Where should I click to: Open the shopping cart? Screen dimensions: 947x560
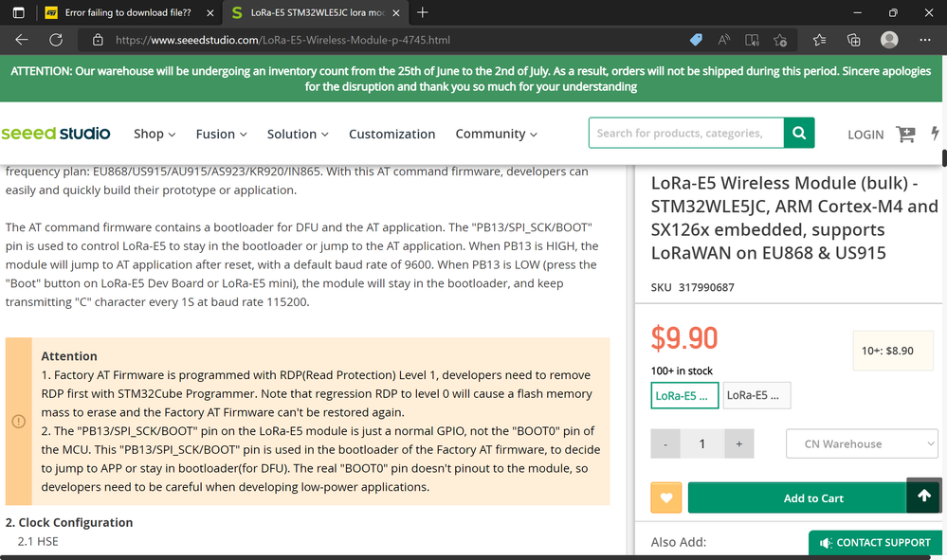905,134
